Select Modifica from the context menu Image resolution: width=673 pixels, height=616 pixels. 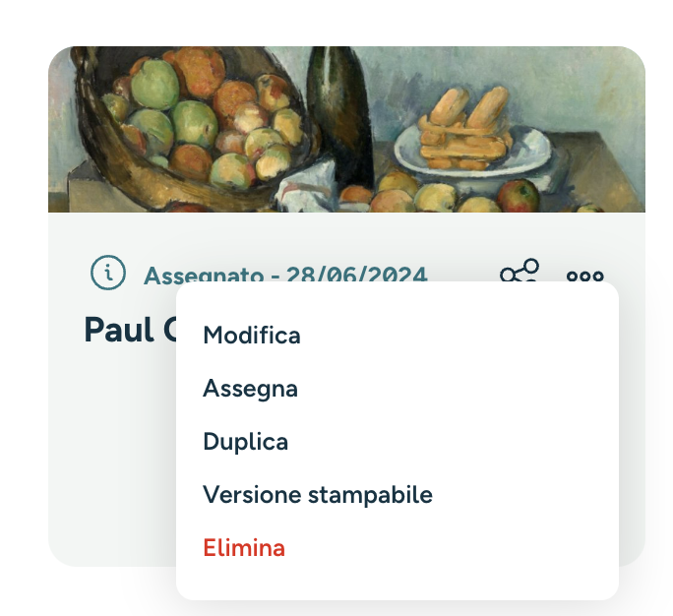(252, 336)
